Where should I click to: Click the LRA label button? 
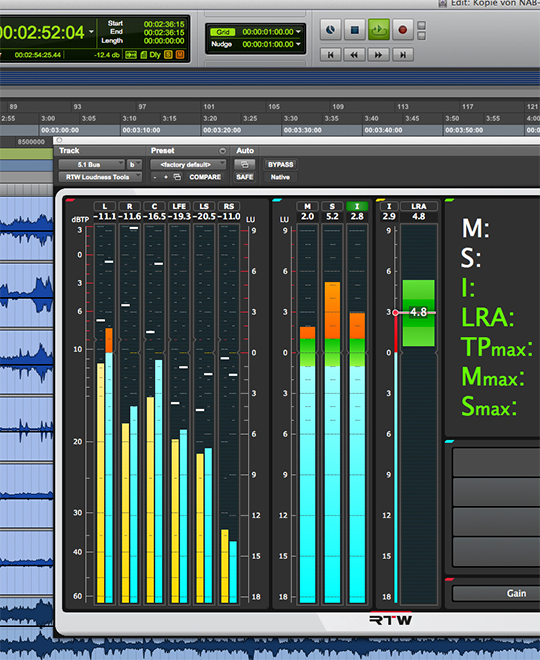pyautogui.click(x=419, y=206)
